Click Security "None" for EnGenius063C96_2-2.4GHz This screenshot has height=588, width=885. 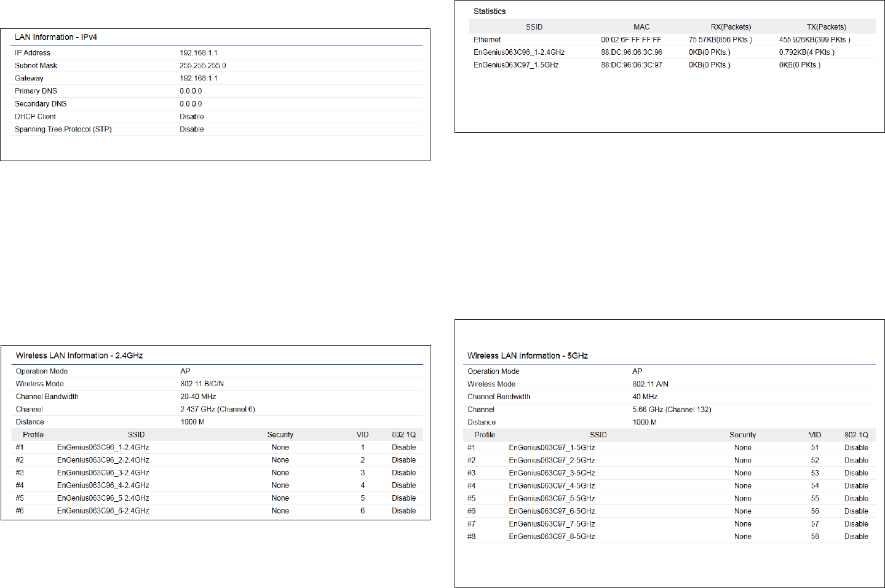tap(280, 460)
